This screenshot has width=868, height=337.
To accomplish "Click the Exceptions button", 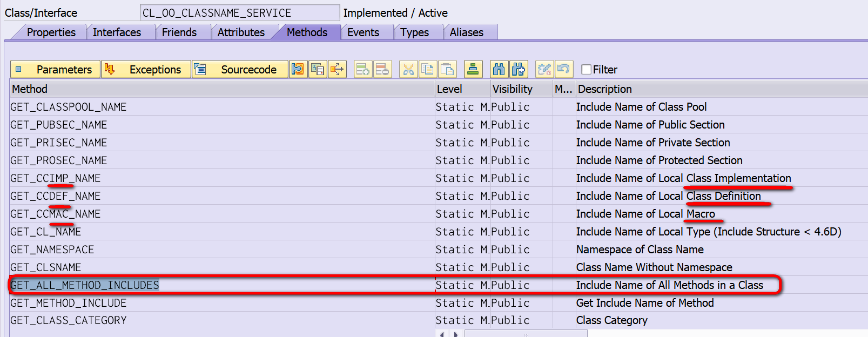I will coord(146,69).
